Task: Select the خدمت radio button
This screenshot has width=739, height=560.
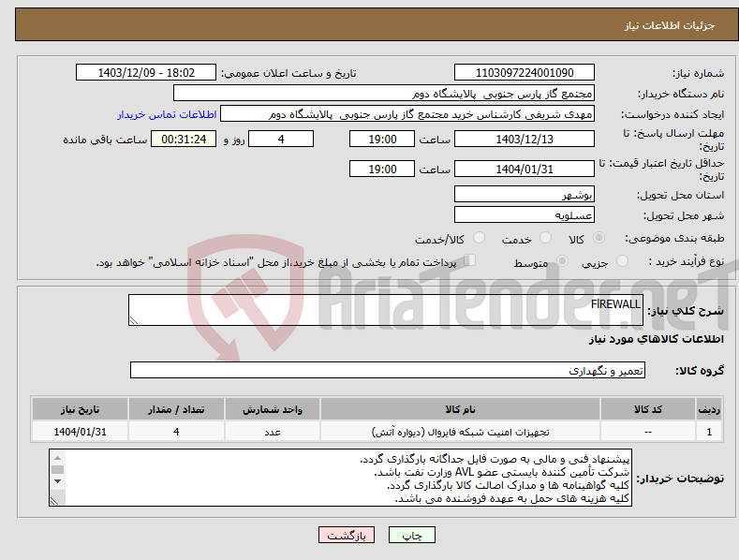Action: pos(545,238)
